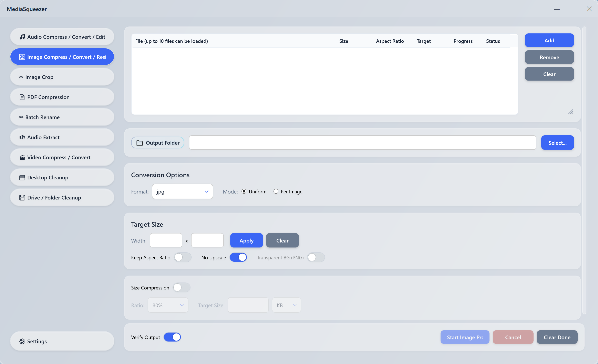Click the clapperboard Video Compress / Convert icon
This screenshot has height=364, width=598.
[x=22, y=157]
